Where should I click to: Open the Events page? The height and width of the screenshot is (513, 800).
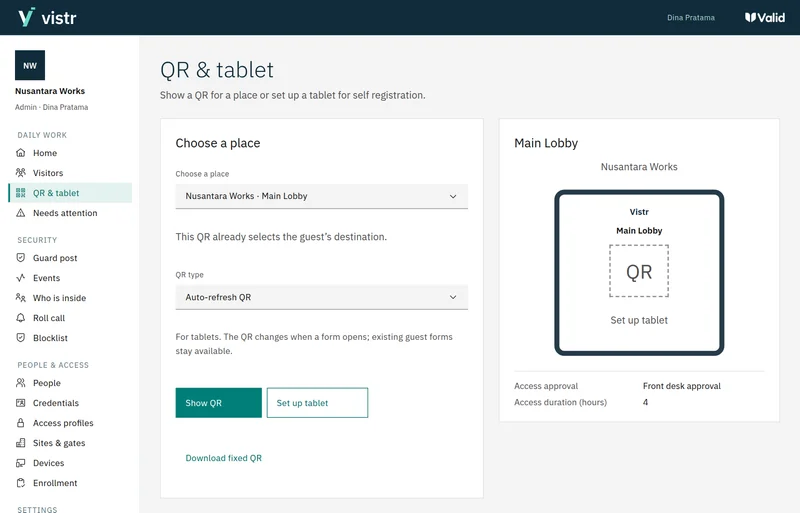point(70,278)
